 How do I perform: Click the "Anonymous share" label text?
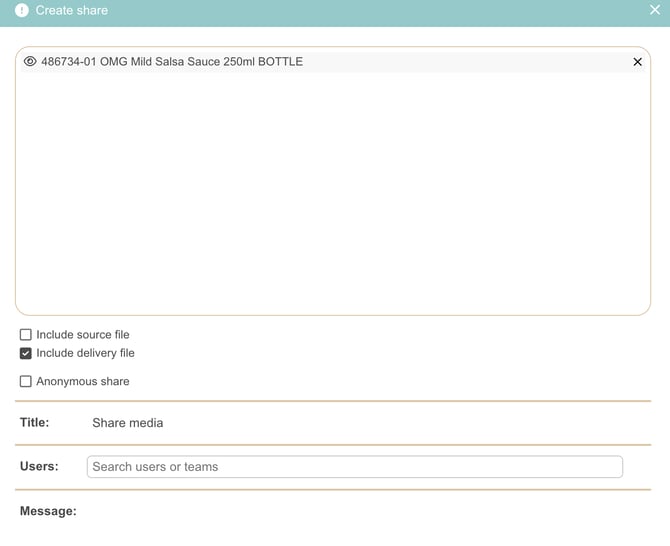(83, 381)
